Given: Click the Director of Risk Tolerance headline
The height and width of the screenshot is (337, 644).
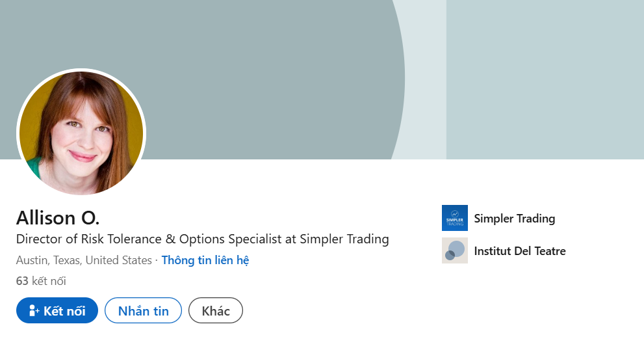Looking at the screenshot, I should coord(203,239).
